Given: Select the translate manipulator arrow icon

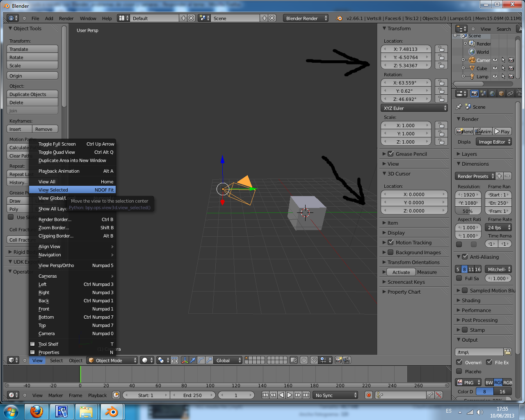Looking at the screenshot, I should (x=193, y=360).
